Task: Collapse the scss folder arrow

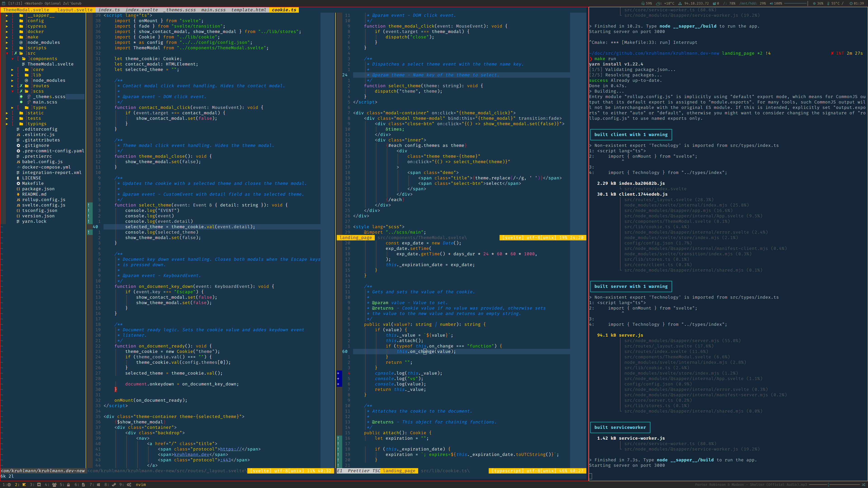Action: point(12,91)
